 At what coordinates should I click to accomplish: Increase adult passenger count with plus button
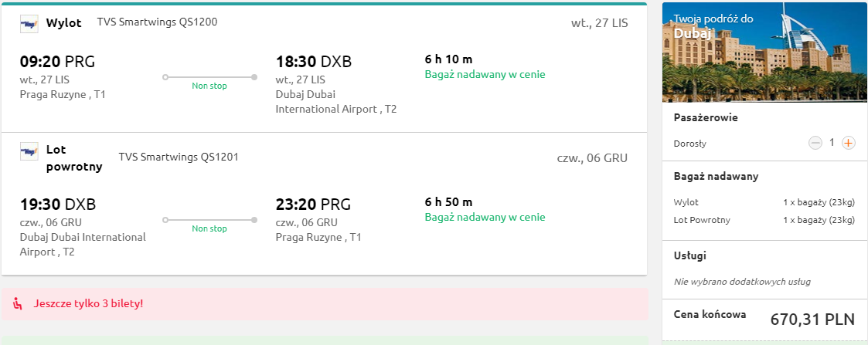coord(848,144)
